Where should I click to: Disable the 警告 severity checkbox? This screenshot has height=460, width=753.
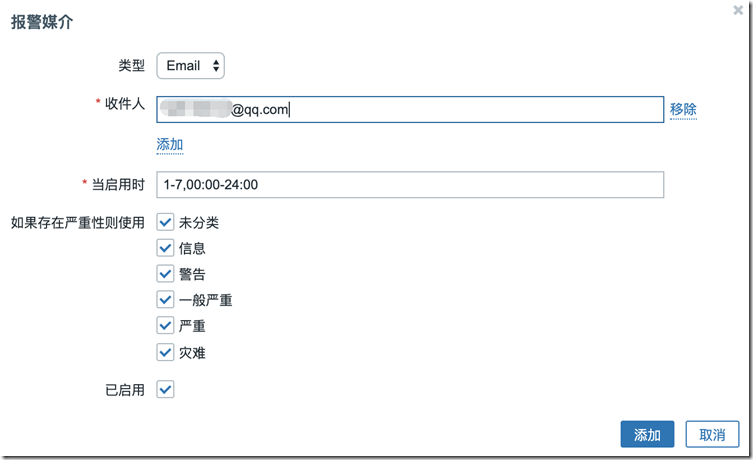pyautogui.click(x=166, y=274)
